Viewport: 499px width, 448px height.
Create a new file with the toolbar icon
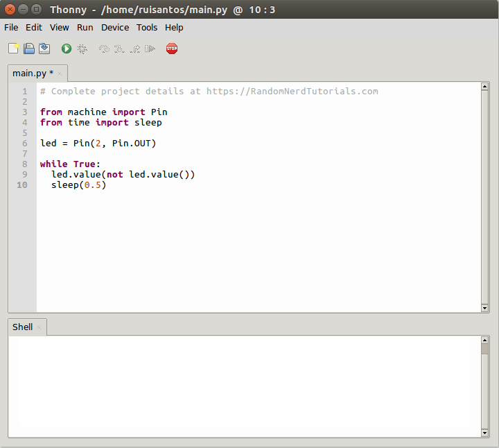(x=13, y=49)
